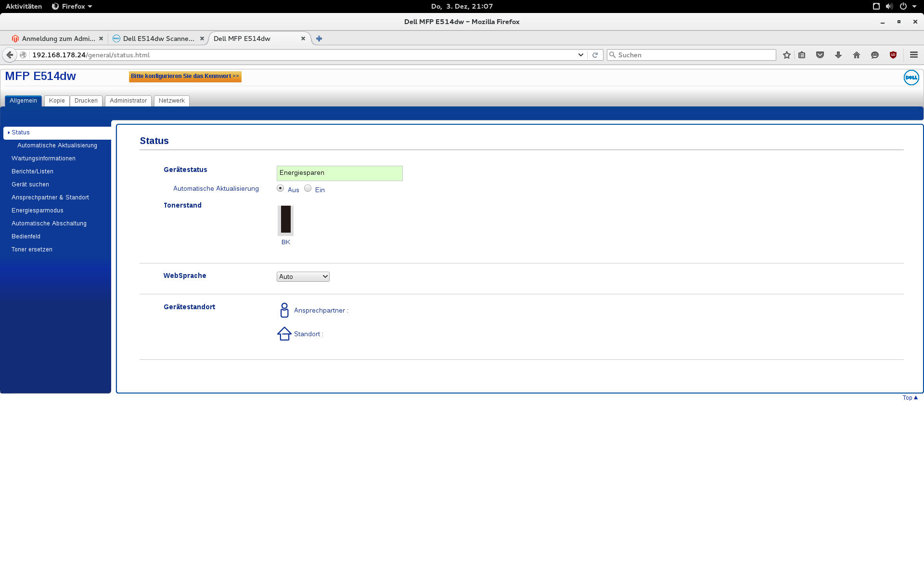Viewport: 924px width, 578px height.
Task: Click the Energiesparen status field
Action: pyautogui.click(x=339, y=173)
